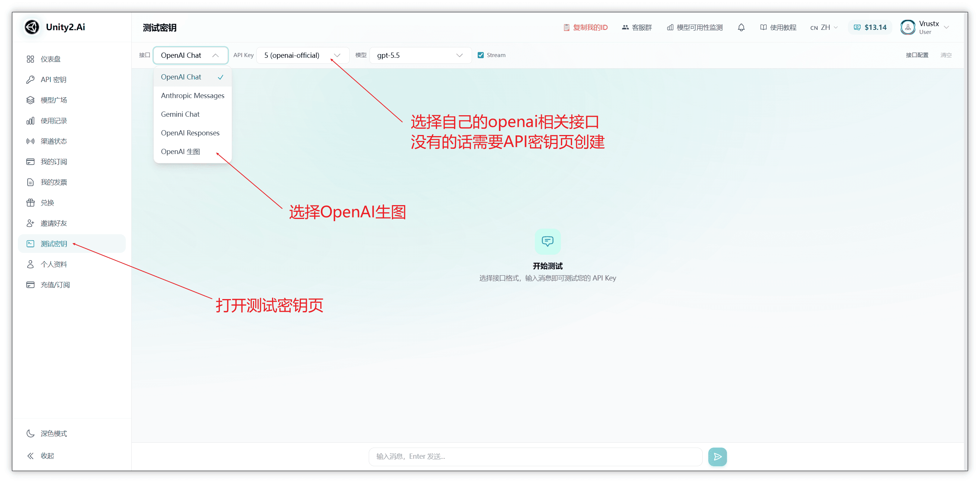Select Anthropic Messages in the dropdown list
This screenshot has width=980, height=483.
[x=193, y=96]
